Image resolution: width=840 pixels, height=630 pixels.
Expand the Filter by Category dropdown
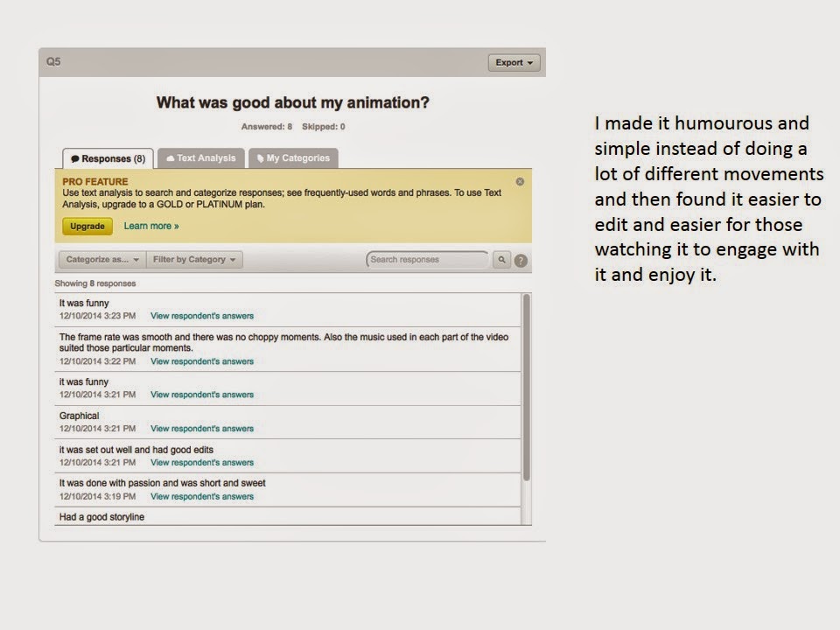[x=194, y=259]
